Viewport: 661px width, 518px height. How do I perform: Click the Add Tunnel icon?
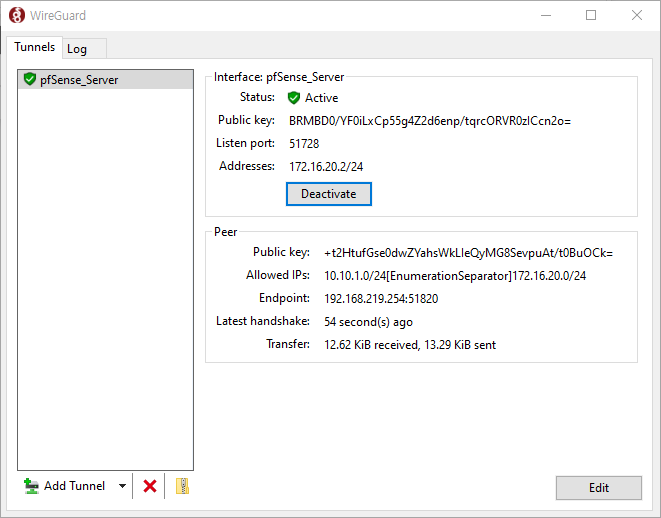(x=31, y=486)
